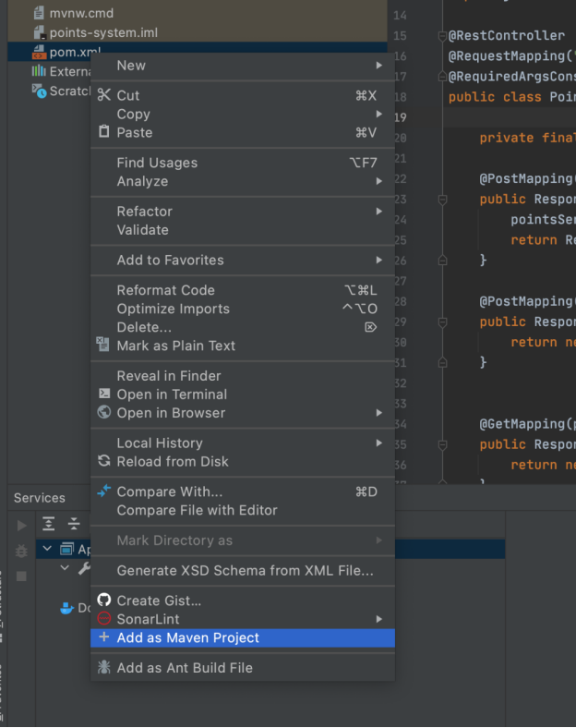Open the Analyze submenu
Image resolution: width=576 pixels, height=728 pixels.
(x=243, y=181)
